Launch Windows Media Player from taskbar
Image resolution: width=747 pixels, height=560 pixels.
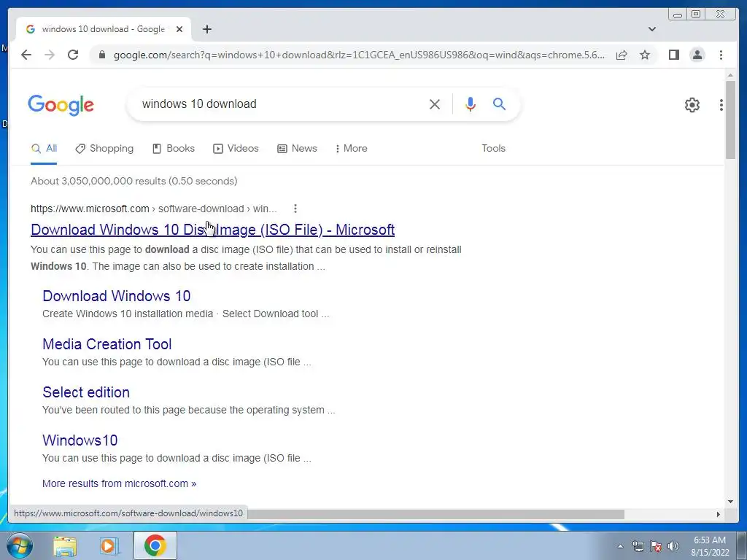[109, 545]
